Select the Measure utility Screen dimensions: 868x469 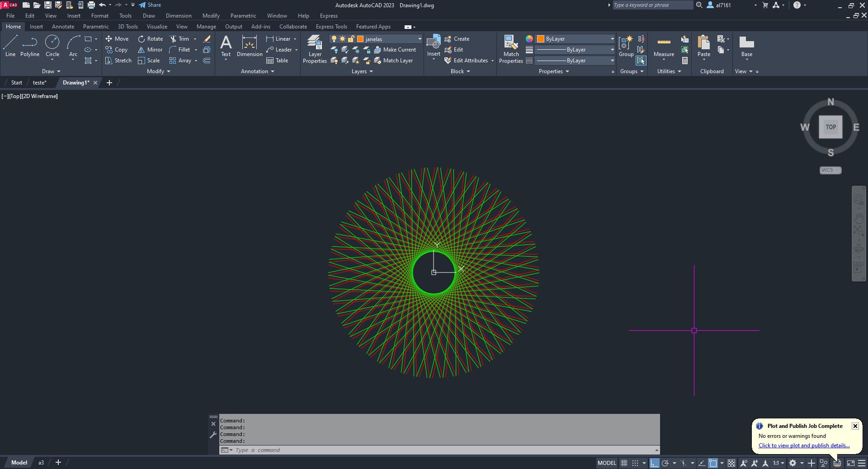point(664,46)
